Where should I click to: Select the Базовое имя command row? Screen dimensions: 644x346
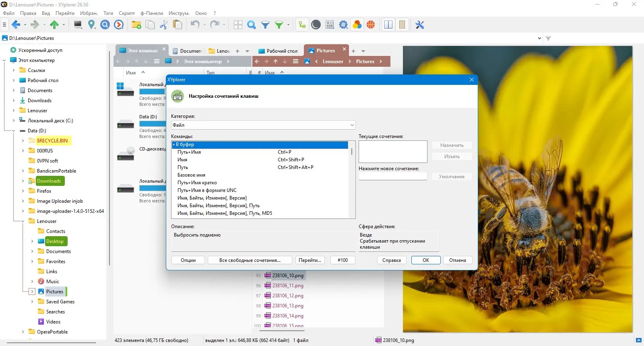coord(260,175)
